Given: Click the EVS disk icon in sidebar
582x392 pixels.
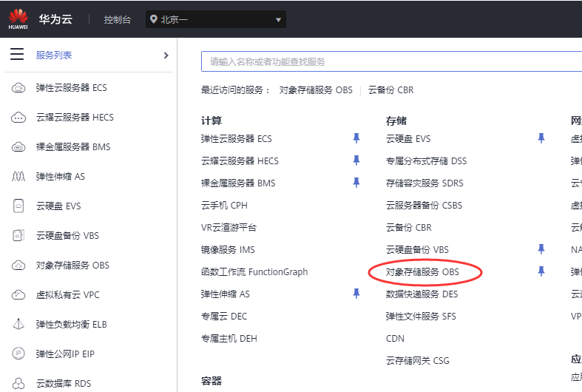Looking at the screenshot, I should [x=18, y=206].
